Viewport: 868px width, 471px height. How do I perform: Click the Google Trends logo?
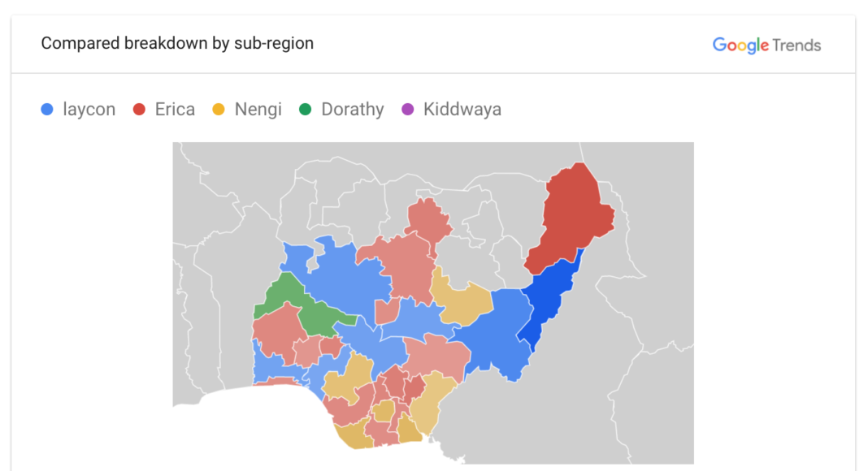pyautogui.click(x=766, y=45)
